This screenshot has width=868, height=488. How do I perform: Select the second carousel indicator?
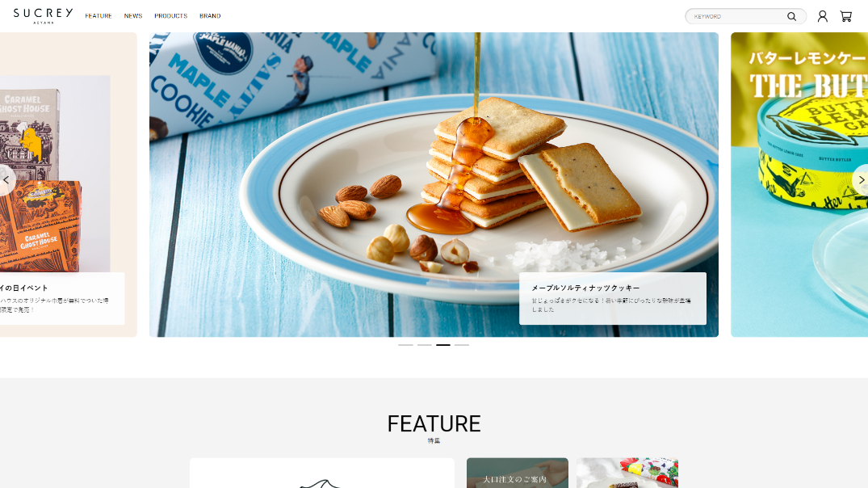425,344
